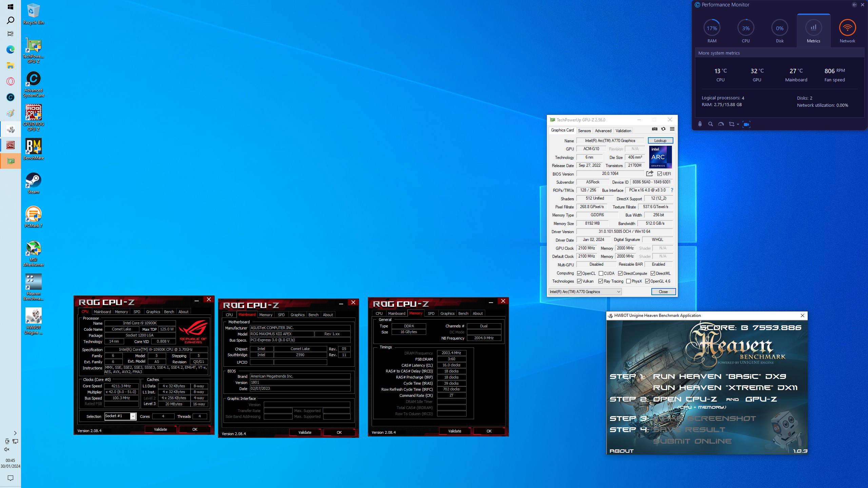Toggle the DirectCompute checkbox in GPU-Z

pyautogui.click(x=620, y=273)
